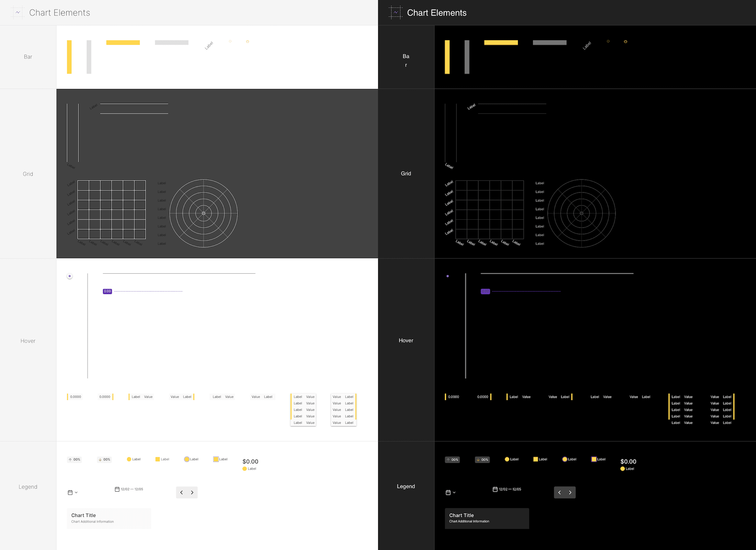Click the purple hover dot in dark Hover section

[448, 276]
